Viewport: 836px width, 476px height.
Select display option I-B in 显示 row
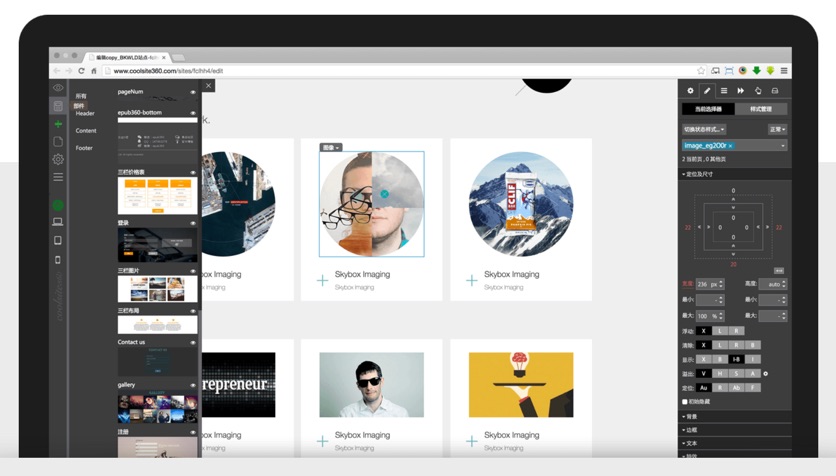[736, 359]
